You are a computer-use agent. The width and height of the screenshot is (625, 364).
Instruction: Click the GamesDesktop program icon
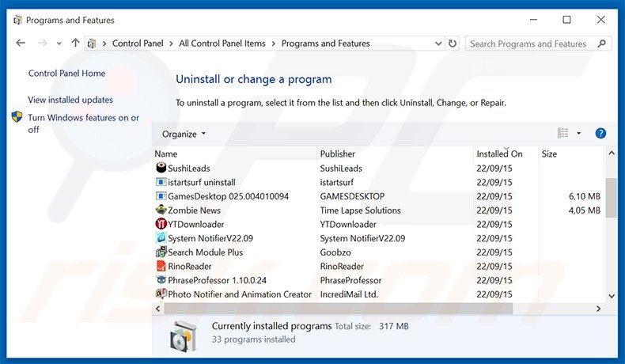[x=161, y=196]
